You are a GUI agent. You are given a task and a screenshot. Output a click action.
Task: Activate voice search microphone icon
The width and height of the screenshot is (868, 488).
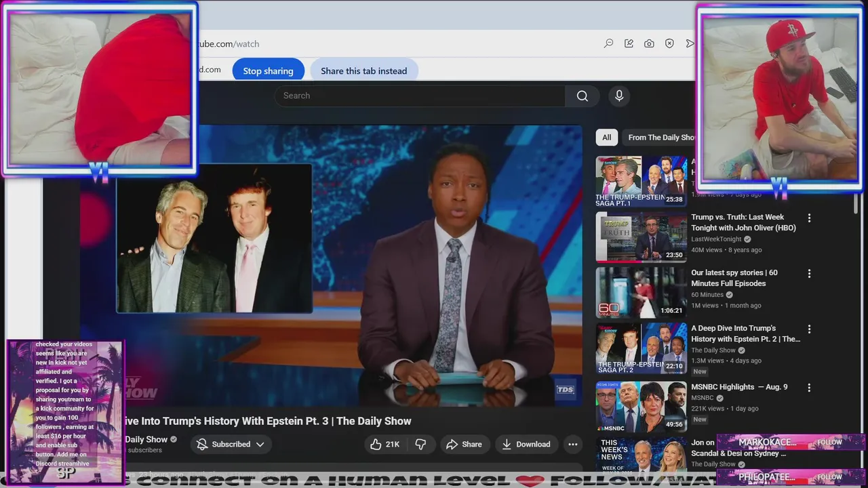pyautogui.click(x=619, y=96)
